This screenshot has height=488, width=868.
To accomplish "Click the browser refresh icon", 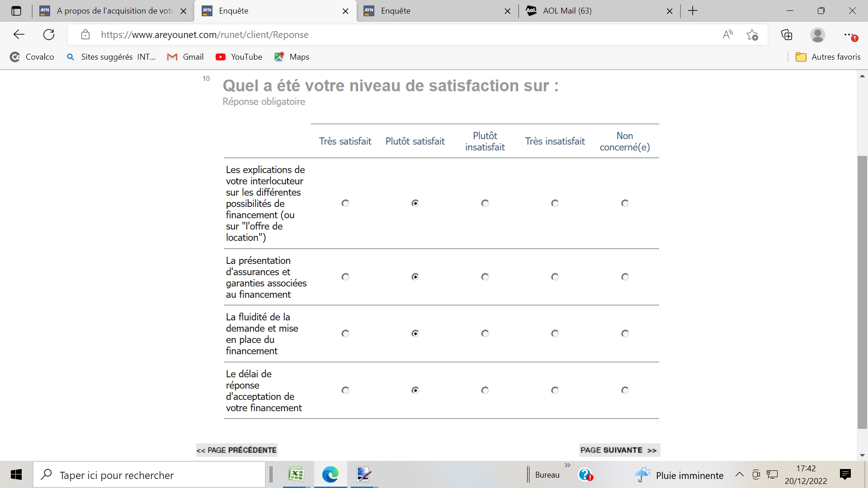I will click(x=49, y=35).
